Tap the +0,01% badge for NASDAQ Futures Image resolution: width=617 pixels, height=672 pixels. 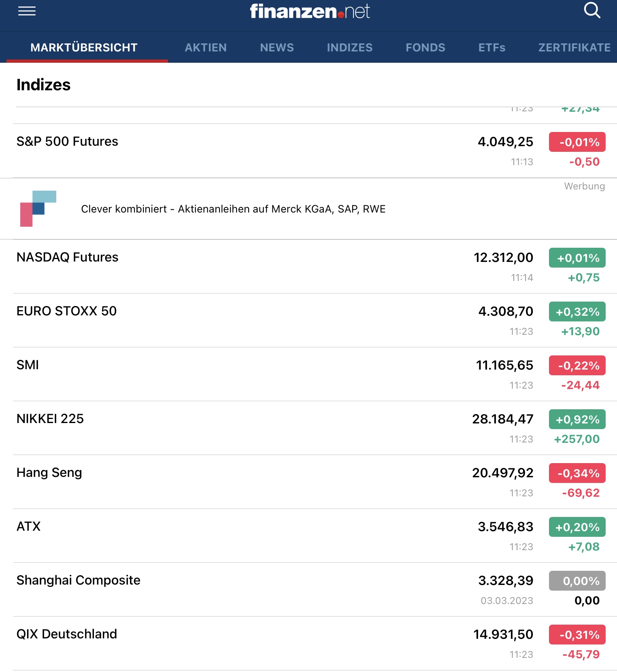[577, 258]
